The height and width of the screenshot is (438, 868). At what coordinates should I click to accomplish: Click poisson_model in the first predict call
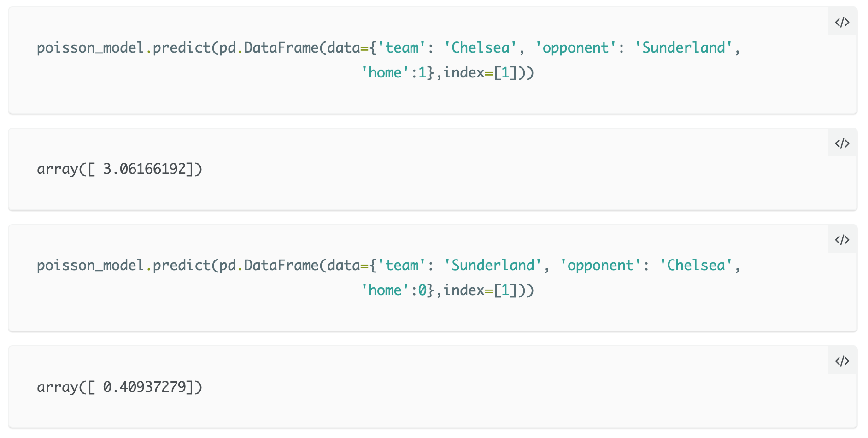coord(90,48)
